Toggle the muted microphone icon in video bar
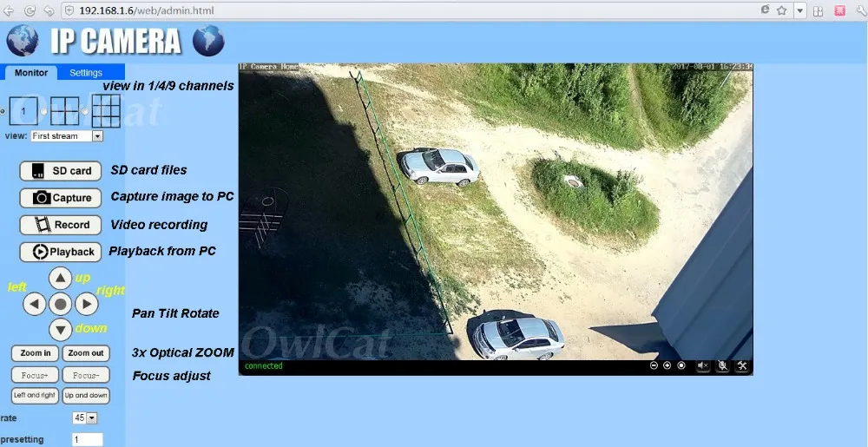 (x=722, y=365)
